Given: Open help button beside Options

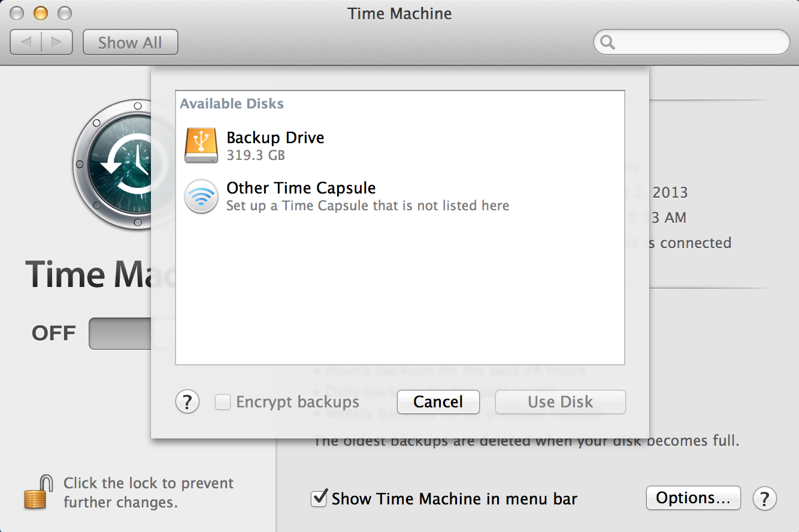Looking at the screenshot, I should (765, 498).
